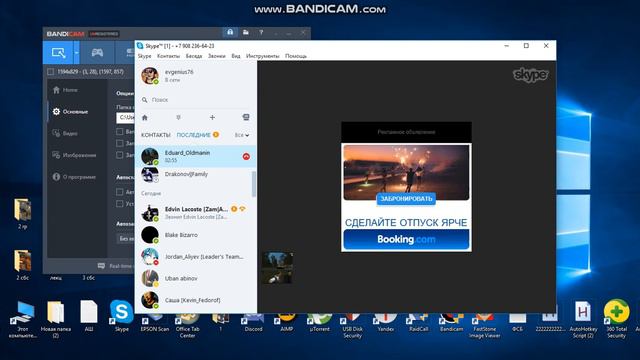Toggle second checkbox in Bandicam options
The width and height of the screenshot is (640, 360).
[x=120, y=143]
